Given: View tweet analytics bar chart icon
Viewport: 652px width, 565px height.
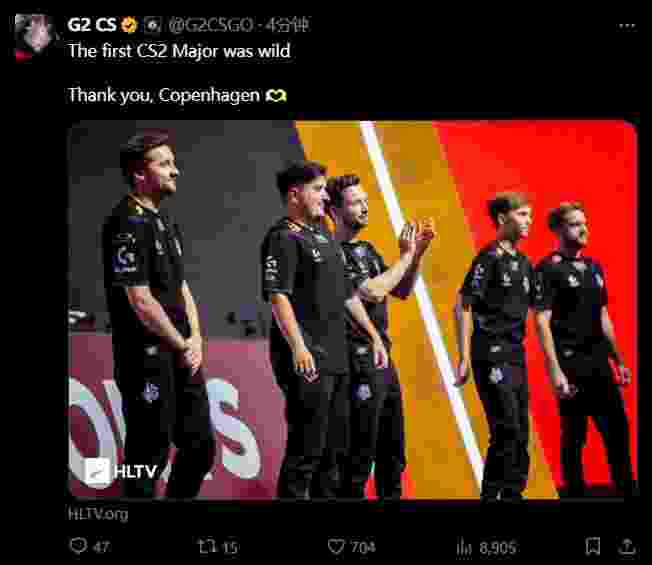Looking at the screenshot, I should (x=464, y=546).
